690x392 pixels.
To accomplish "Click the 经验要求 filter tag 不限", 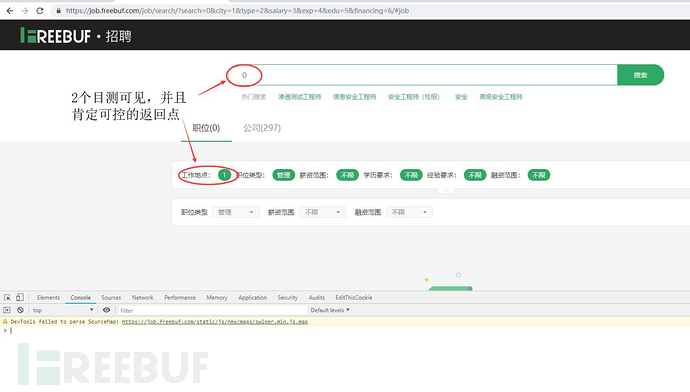I will click(475, 175).
